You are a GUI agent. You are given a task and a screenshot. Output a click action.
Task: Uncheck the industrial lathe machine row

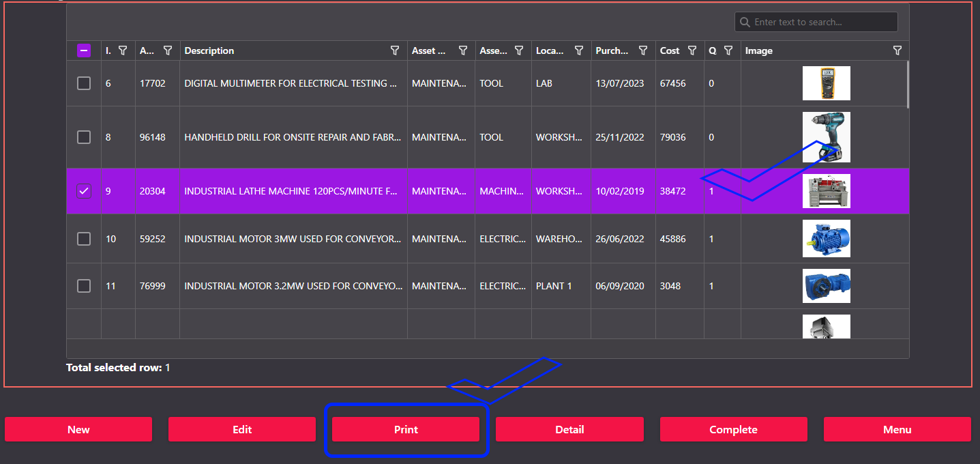(83, 191)
